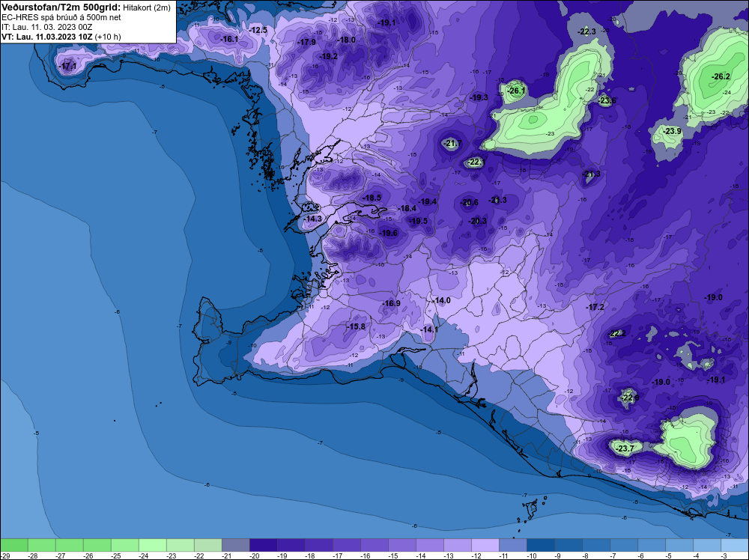The height and width of the screenshot is (560, 749).
Task: Select the -18.0 temperature label
Action: click(346, 40)
